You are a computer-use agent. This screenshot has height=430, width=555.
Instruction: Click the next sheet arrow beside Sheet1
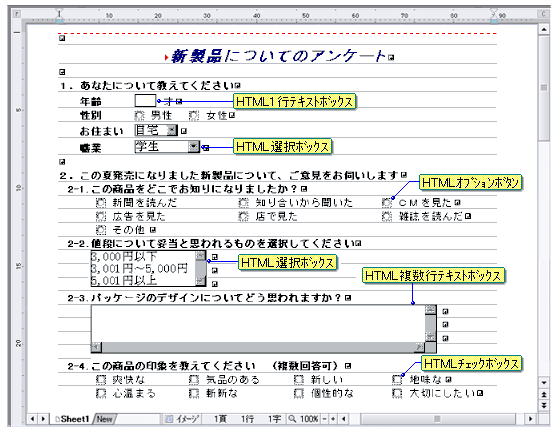(43, 419)
